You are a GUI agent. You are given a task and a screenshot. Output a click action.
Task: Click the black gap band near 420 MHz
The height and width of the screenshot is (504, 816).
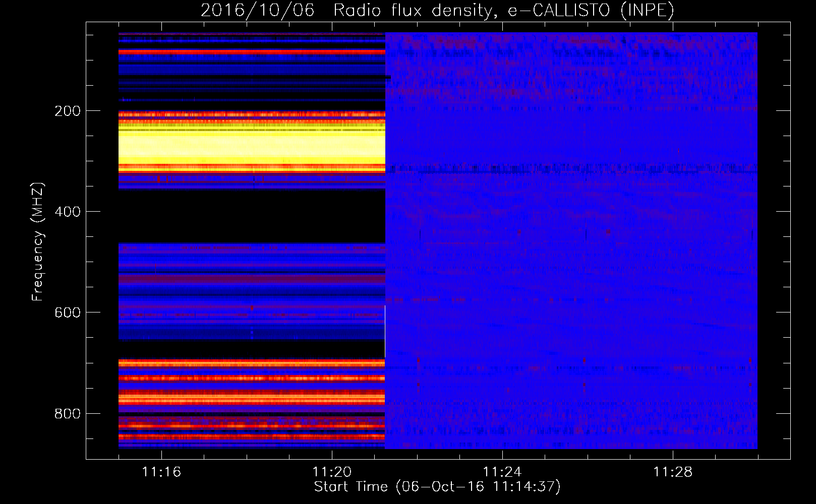tap(252, 216)
